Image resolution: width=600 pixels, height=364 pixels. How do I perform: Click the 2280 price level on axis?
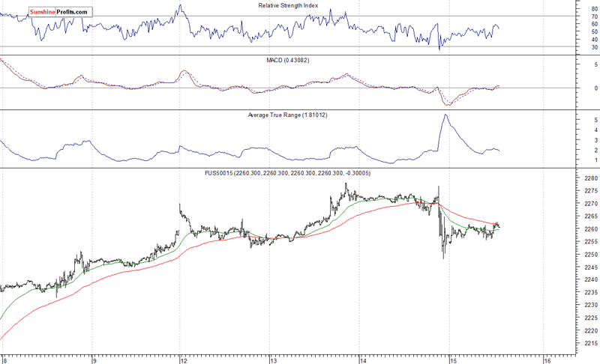tap(589, 178)
